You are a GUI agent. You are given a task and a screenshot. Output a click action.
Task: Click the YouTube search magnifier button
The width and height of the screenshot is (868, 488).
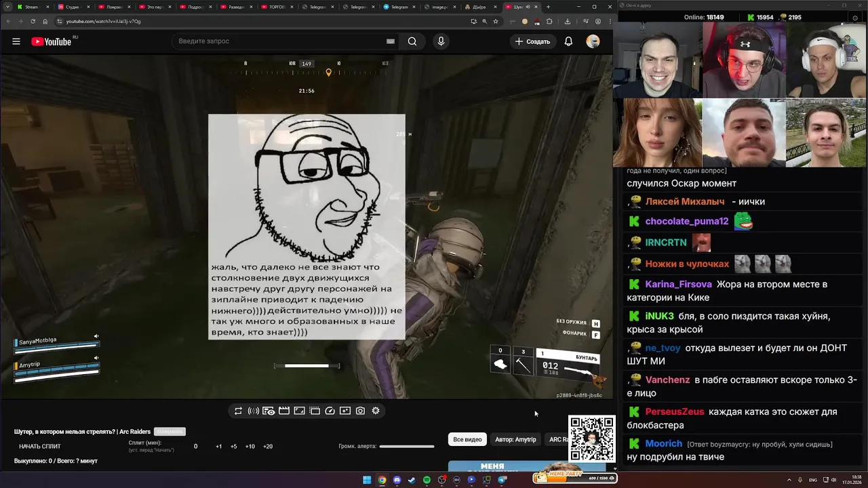412,41
